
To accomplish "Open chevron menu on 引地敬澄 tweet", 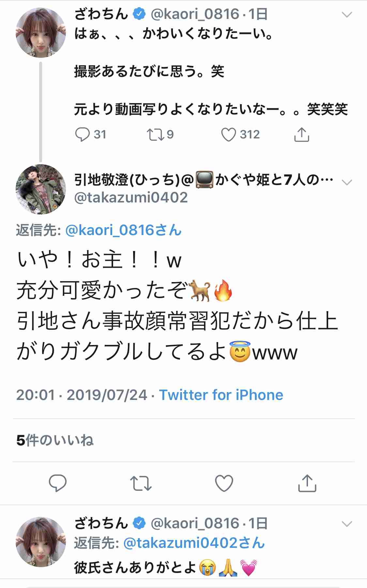I will pos(347,182).
